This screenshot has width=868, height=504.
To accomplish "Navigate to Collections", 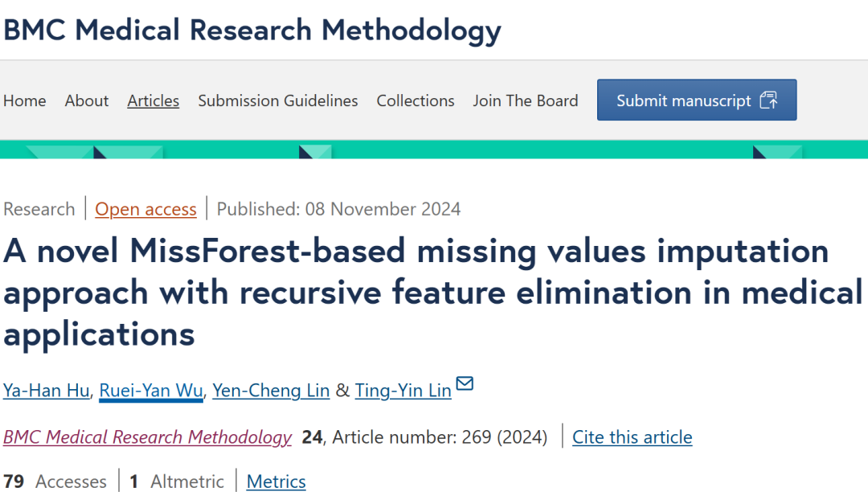I will [x=416, y=100].
